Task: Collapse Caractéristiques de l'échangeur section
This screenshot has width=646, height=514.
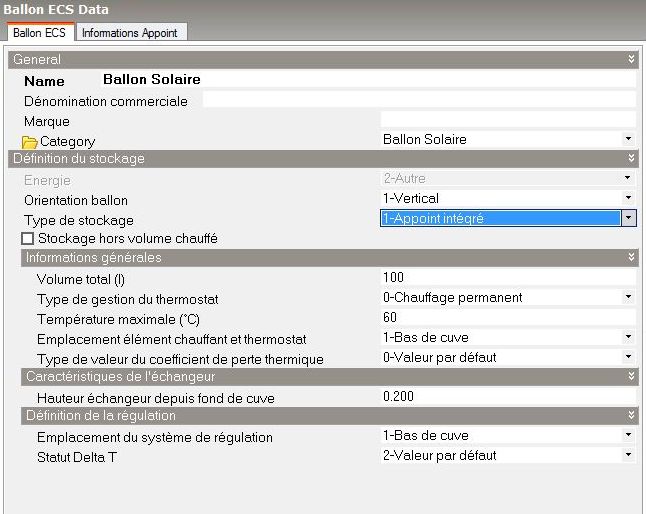Action: (x=631, y=376)
